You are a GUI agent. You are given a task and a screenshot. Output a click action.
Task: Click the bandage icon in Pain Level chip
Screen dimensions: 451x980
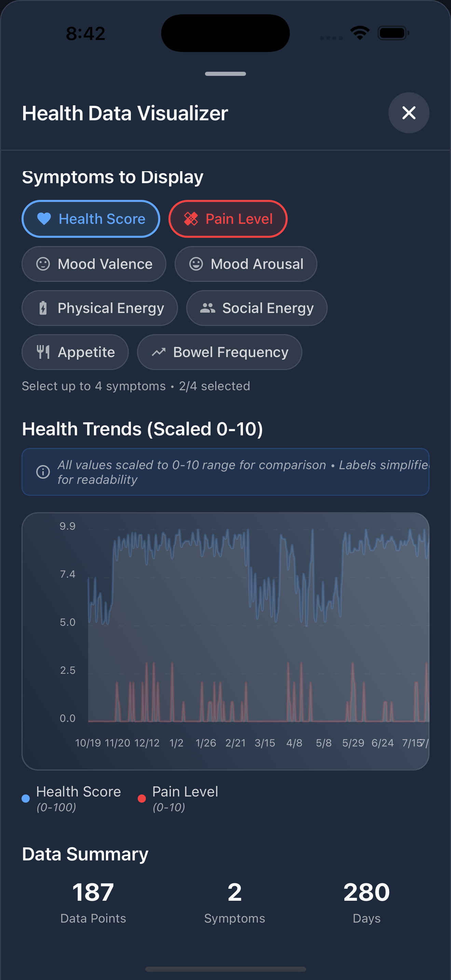(191, 219)
